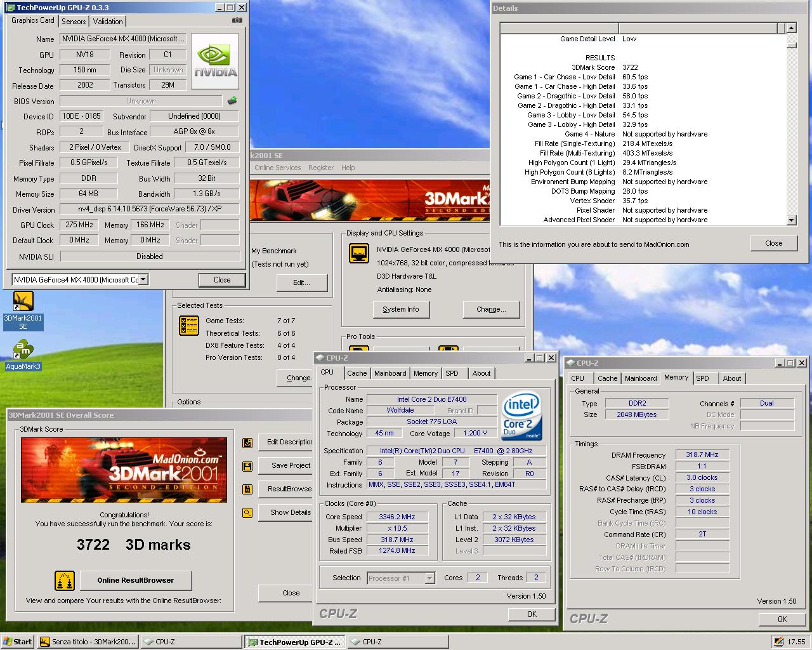This screenshot has width=812, height=650.
Task: Open the Help menu in 3DMark
Action: tap(348, 168)
